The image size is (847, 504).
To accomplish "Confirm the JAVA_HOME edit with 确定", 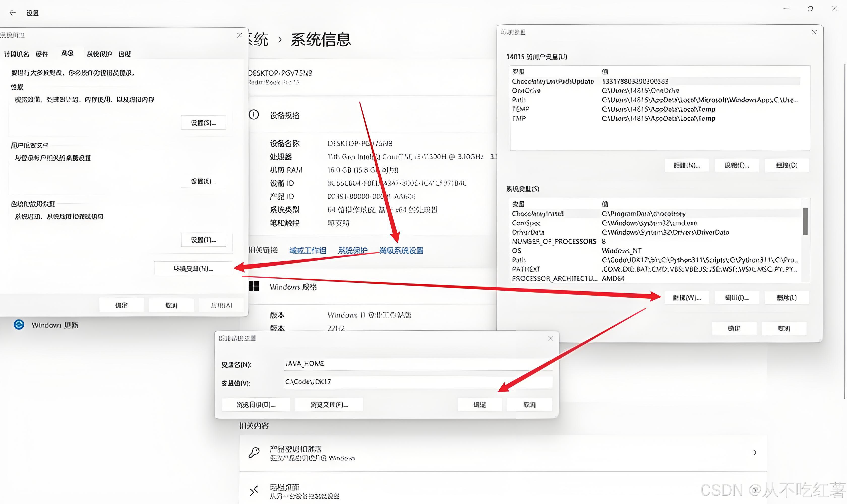I will point(479,404).
